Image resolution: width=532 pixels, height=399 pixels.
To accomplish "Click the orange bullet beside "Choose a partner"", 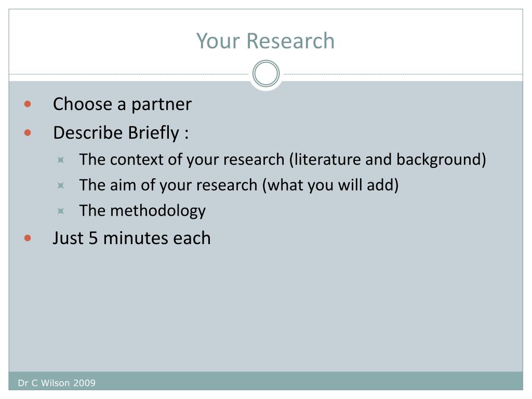I will pos(28,104).
